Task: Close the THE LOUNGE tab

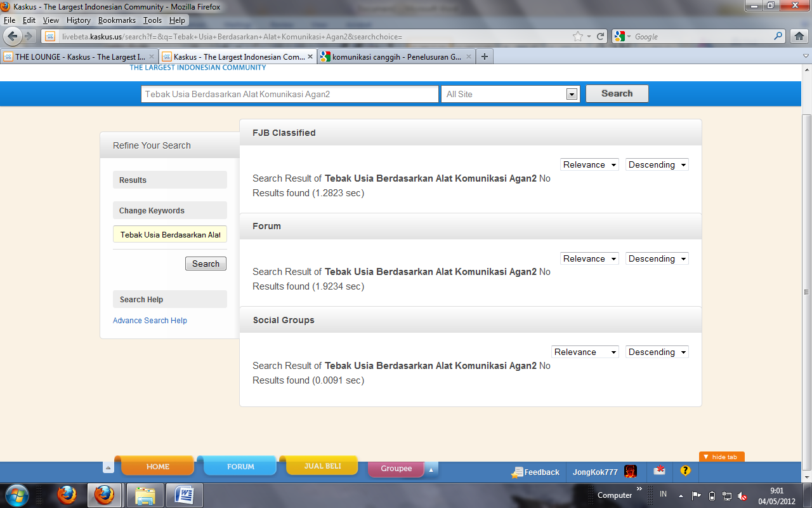Action: click(152, 57)
